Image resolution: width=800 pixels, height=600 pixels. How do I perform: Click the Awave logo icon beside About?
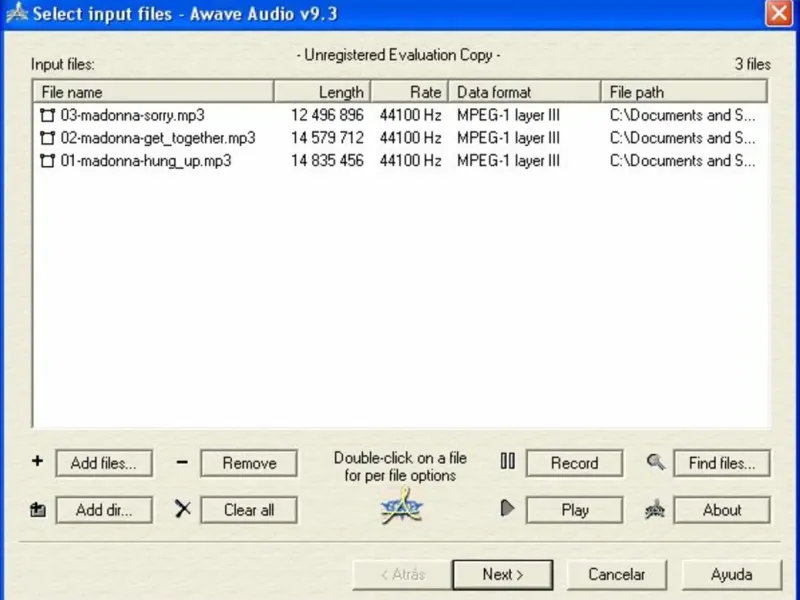(655, 509)
